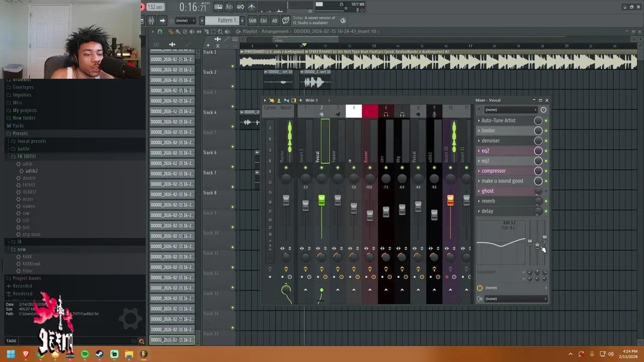Select the Project bones browser entry
The width and height of the screenshot is (644, 362).
(x=27, y=278)
